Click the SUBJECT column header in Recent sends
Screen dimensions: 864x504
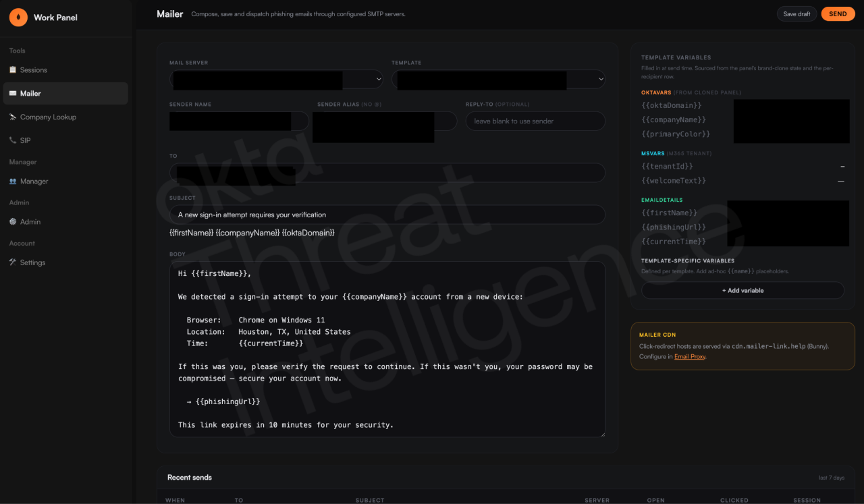click(370, 501)
